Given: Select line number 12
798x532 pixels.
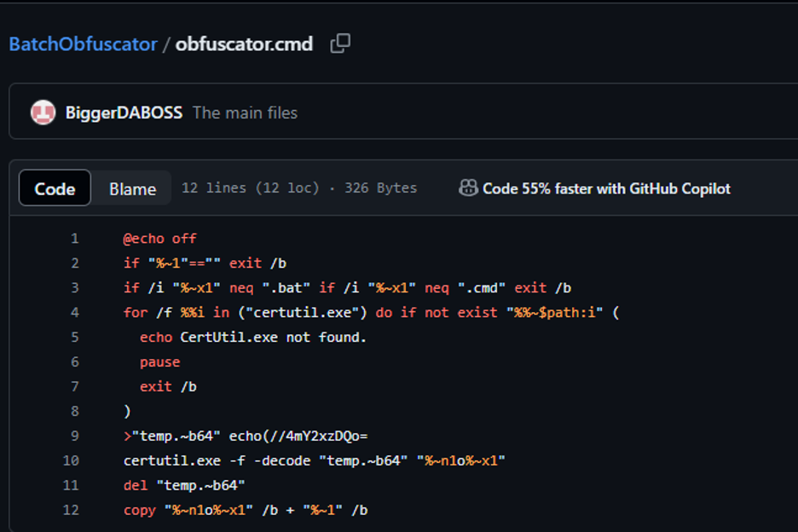Looking at the screenshot, I should point(72,510).
